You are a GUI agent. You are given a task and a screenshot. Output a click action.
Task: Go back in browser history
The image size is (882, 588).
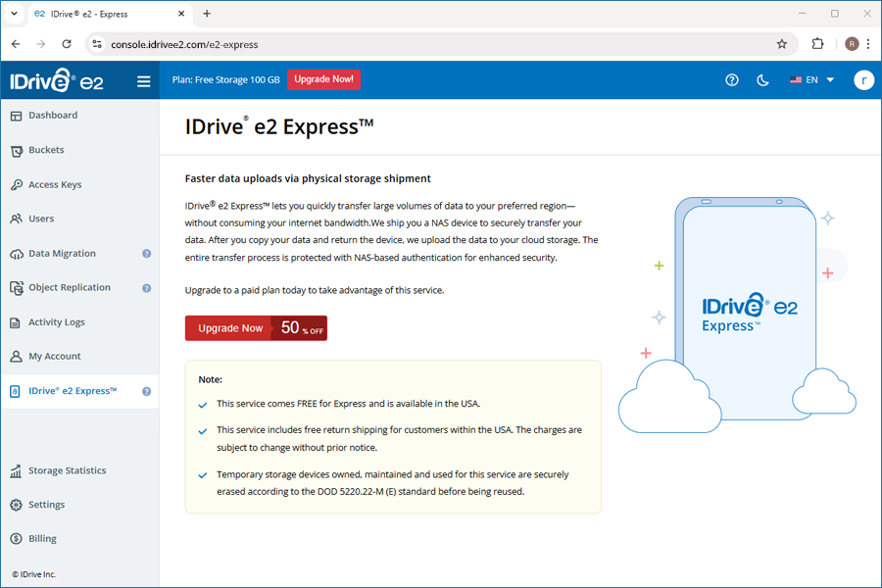pyautogui.click(x=16, y=44)
